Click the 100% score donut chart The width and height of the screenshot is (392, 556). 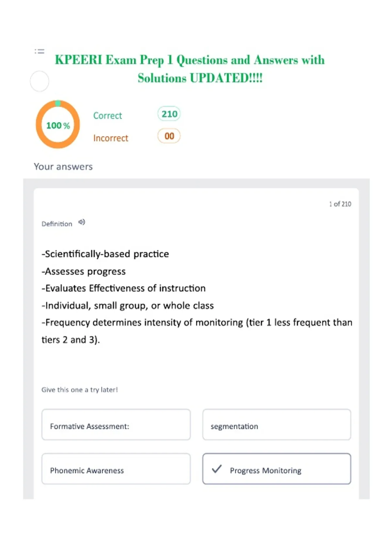click(x=58, y=125)
